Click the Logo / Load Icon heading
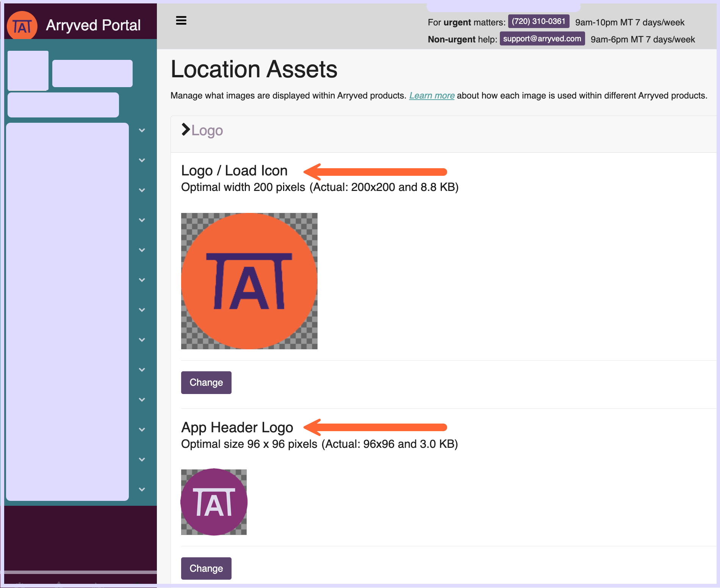This screenshot has width=720, height=588. [234, 170]
